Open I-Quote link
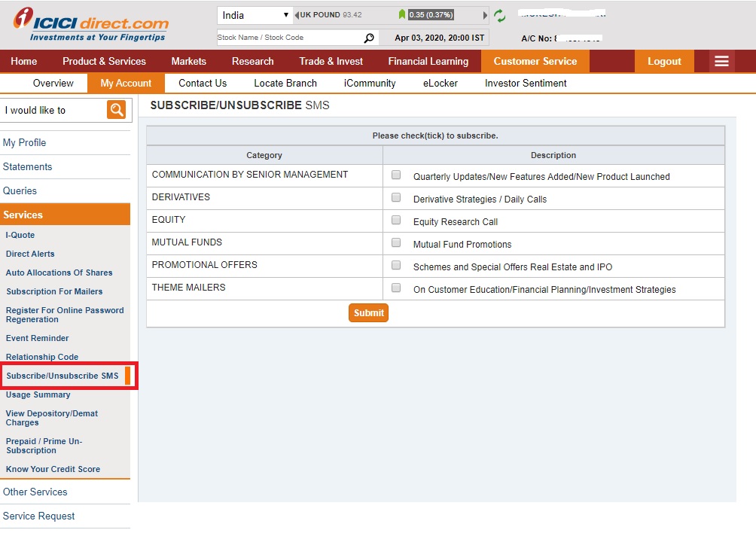This screenshot has width=756, height=533. point(20,235)
